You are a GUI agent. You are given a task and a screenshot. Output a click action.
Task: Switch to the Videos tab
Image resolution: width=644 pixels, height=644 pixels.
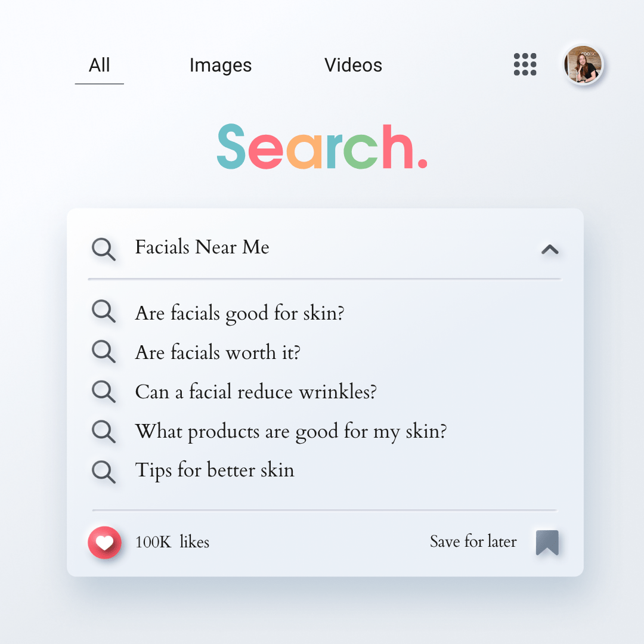tap(353, 65)
